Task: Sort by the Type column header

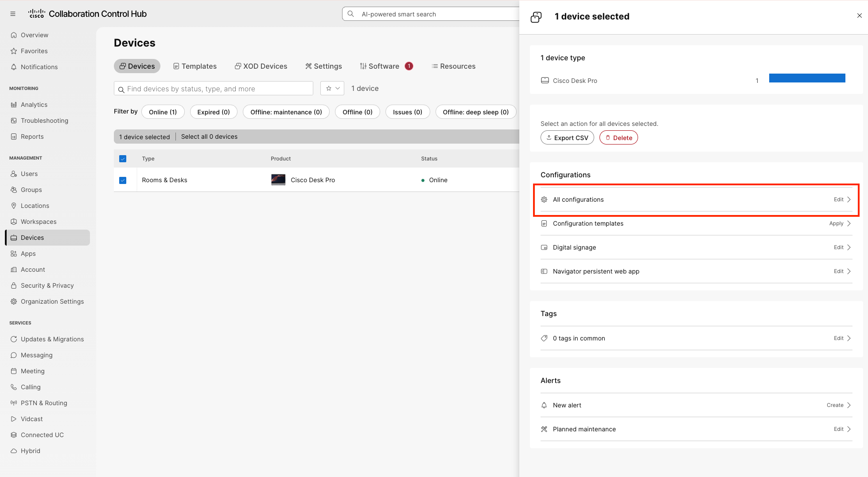Action: pyautogui.click(x=148, y=159)
